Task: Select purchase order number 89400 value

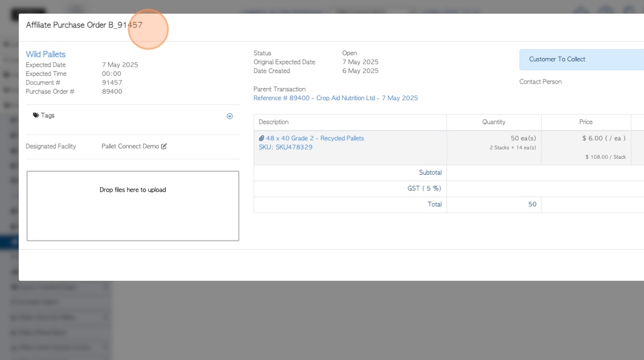Action: pos(112,91)
